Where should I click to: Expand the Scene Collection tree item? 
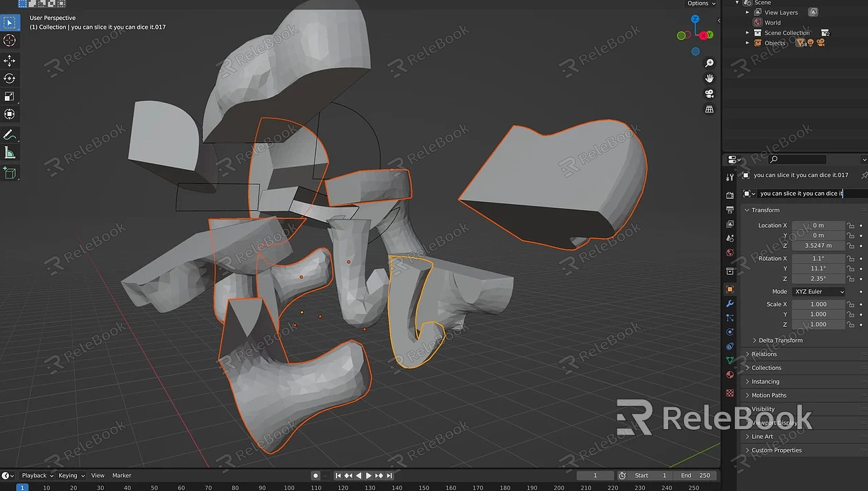[747, 32]
